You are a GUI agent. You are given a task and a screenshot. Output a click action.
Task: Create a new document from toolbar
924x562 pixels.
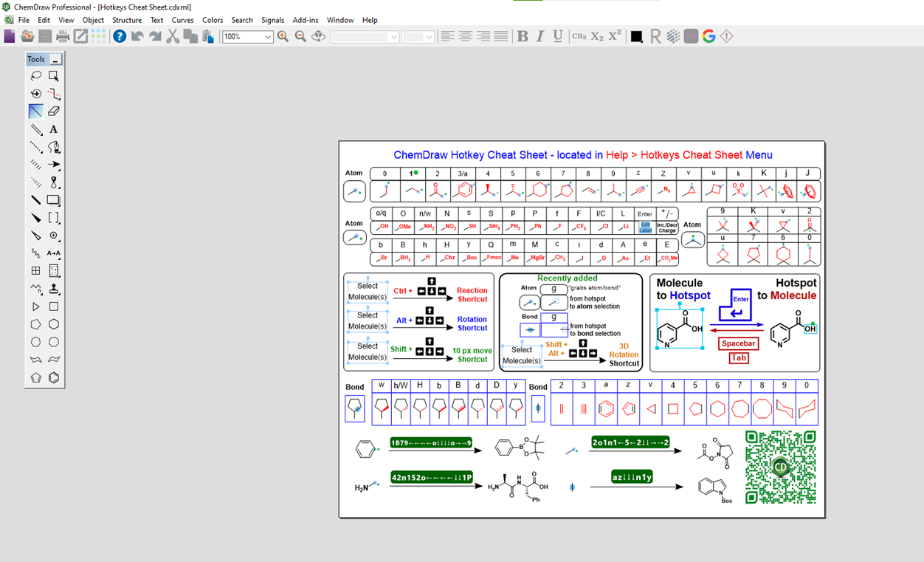click(10, 36)
